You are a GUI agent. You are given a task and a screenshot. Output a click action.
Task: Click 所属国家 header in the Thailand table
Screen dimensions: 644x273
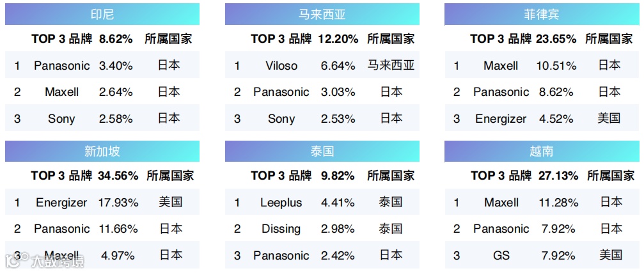pyautogui.click(x=391, y=176)
